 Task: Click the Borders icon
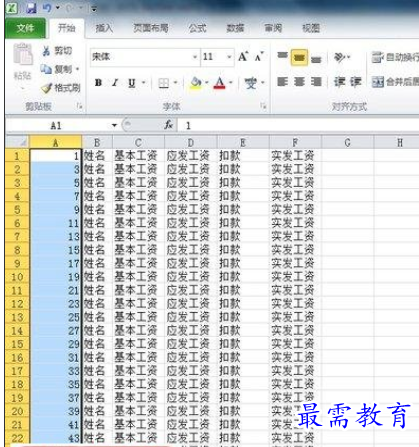tap(163, 83)
